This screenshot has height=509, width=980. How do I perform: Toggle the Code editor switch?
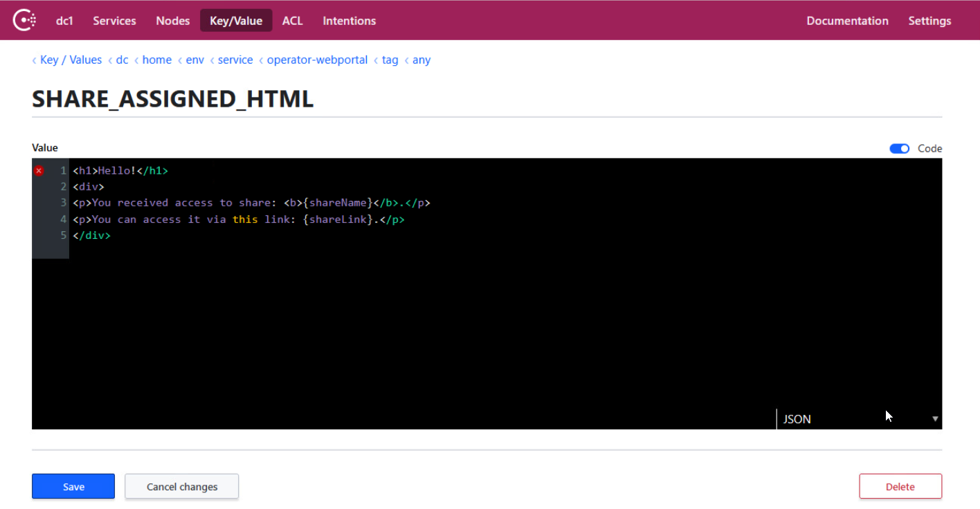point(899,148)
